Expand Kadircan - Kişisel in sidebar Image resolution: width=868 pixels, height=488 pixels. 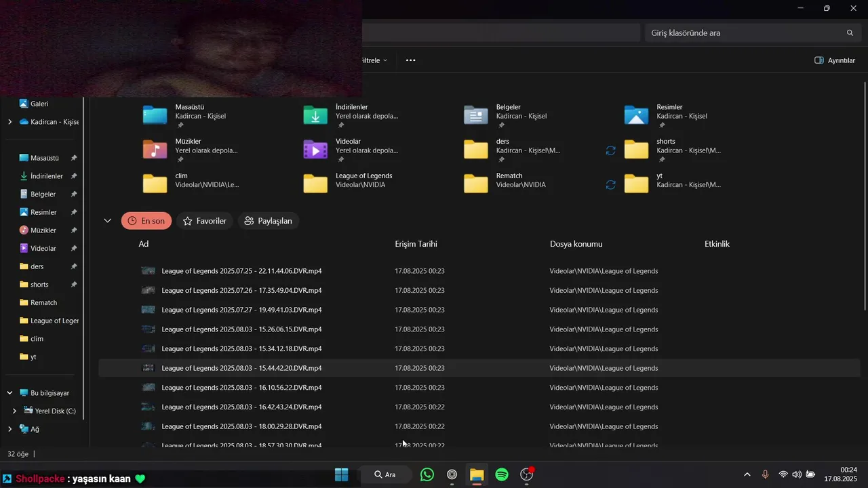[x=9, y=122]
